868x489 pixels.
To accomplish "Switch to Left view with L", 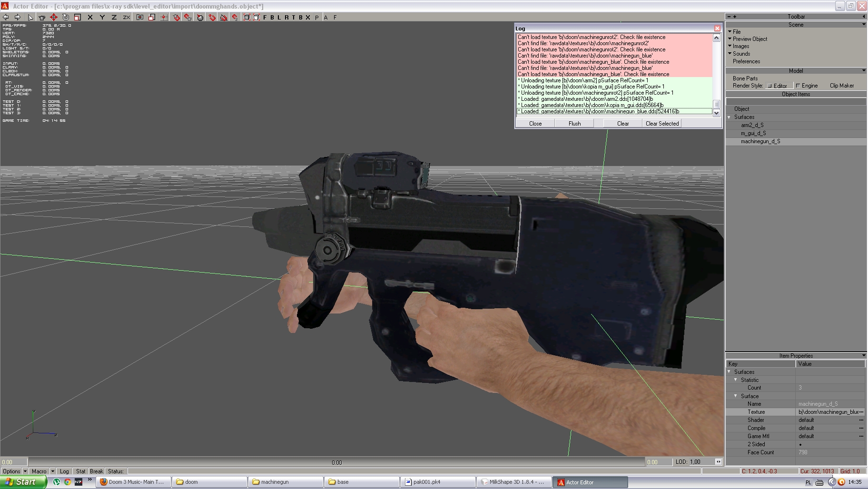I will (279, 17).
